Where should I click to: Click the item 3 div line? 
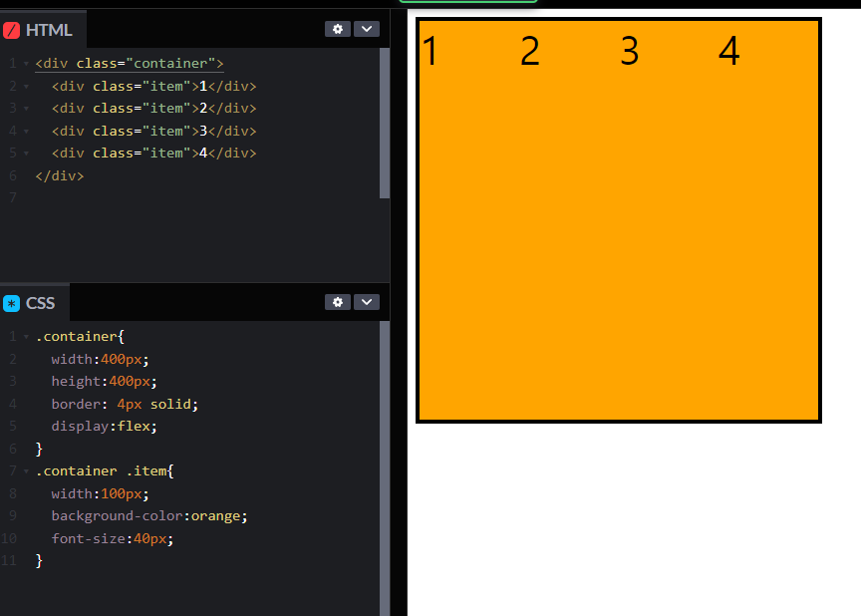point(153,132)
